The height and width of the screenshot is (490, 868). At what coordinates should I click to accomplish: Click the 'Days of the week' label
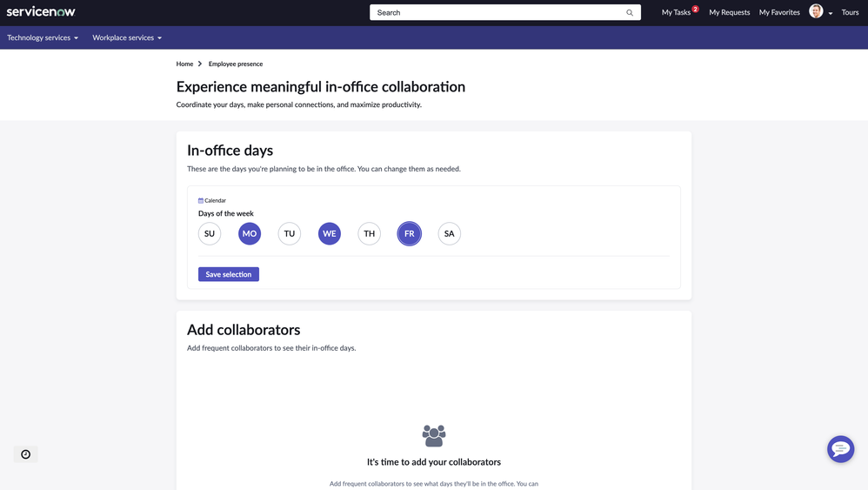pos(226,213)
